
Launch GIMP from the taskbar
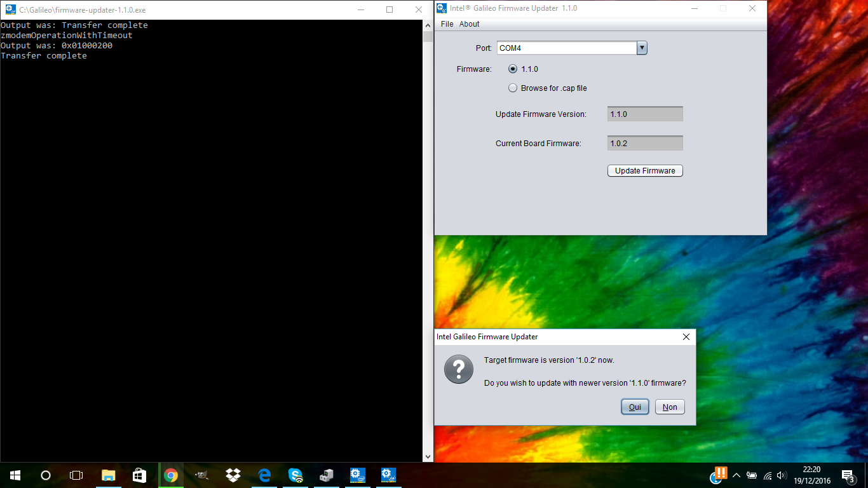pyautogui.click(x=201, y=475)
